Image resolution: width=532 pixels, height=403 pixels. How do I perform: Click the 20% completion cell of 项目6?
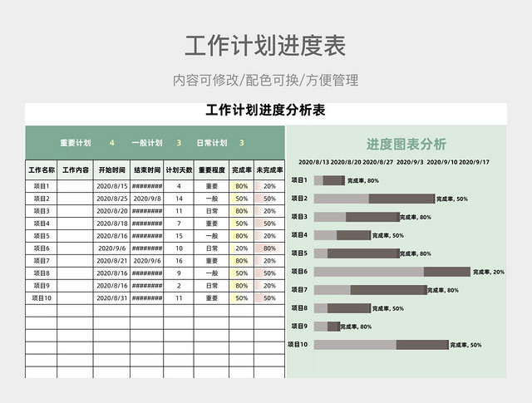242,248
